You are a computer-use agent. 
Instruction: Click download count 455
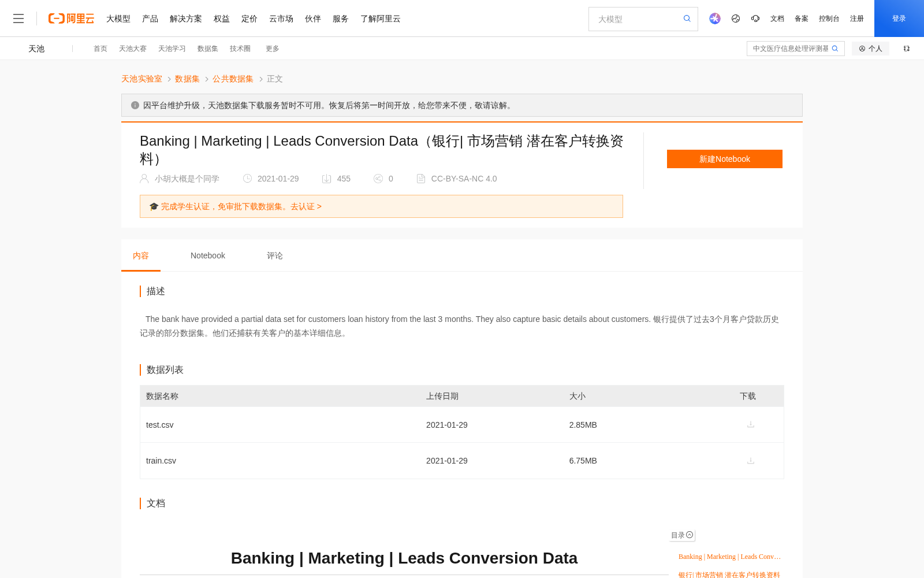pyautogui.click(x=344, y=179)
